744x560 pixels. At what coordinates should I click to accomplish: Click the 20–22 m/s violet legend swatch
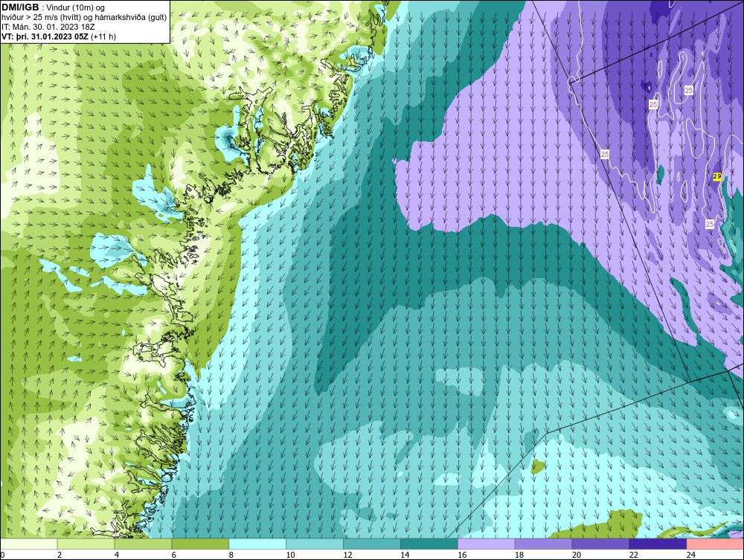(x=600, y=544)
